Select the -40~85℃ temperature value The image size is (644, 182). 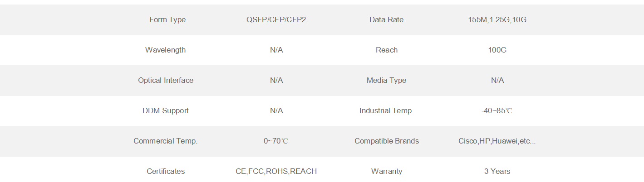pyautogui.click(x=497, y=110)
